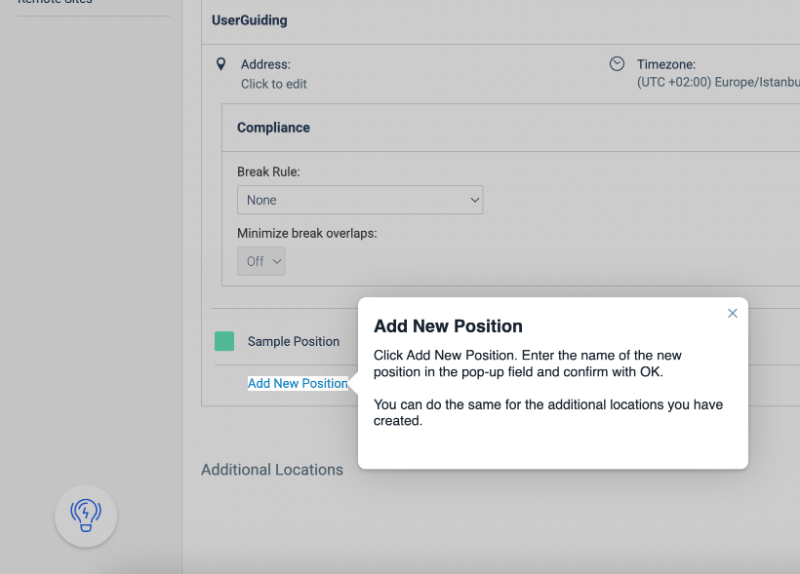Select the Sample Position name
Image resolution: width=800 pixels, height=574 pixels.
coord(294,341)
